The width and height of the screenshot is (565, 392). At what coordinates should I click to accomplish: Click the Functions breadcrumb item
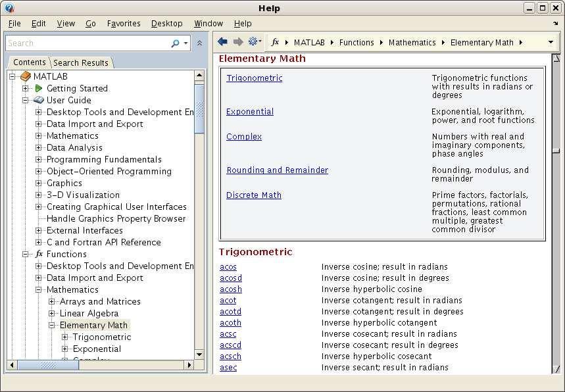[x=356, y=43]
